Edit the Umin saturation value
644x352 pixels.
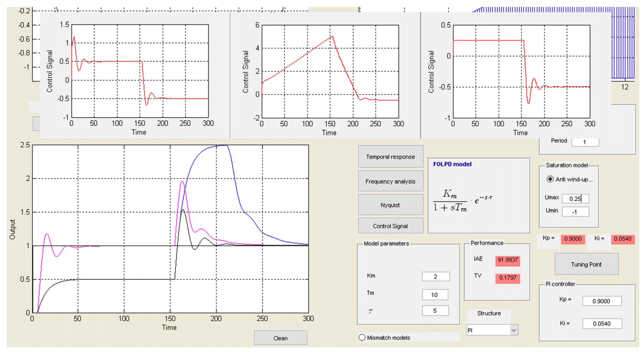tap(575, 212)
